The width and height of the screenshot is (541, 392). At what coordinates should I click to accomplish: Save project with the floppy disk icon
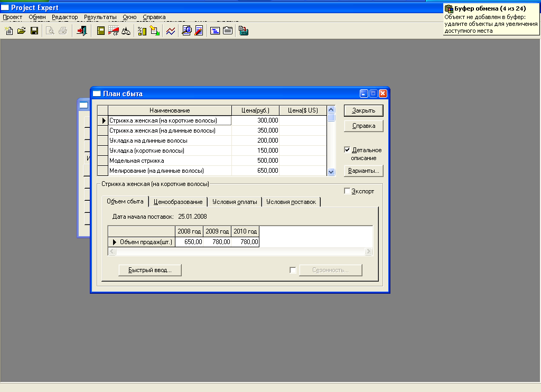[x=34, y=31]
